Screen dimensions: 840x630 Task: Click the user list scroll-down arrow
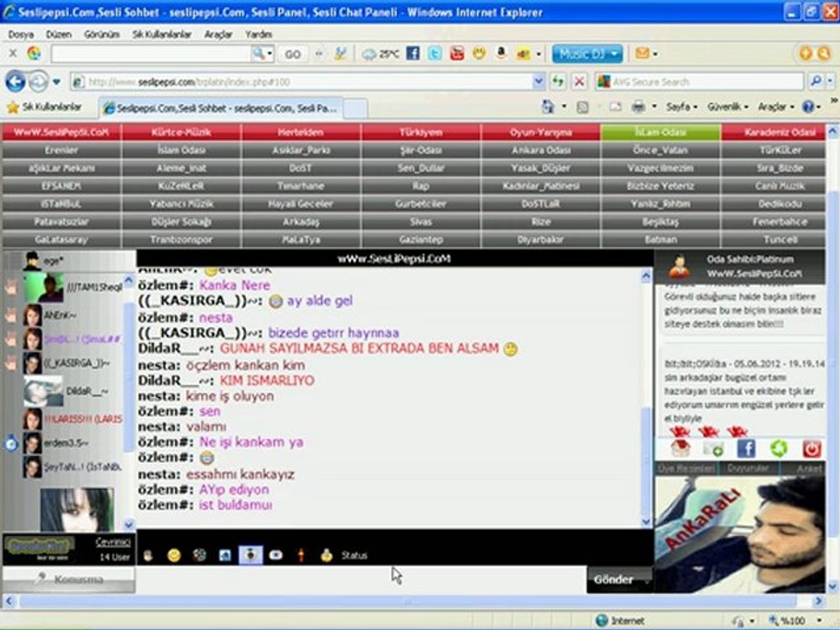pos(129,524)
